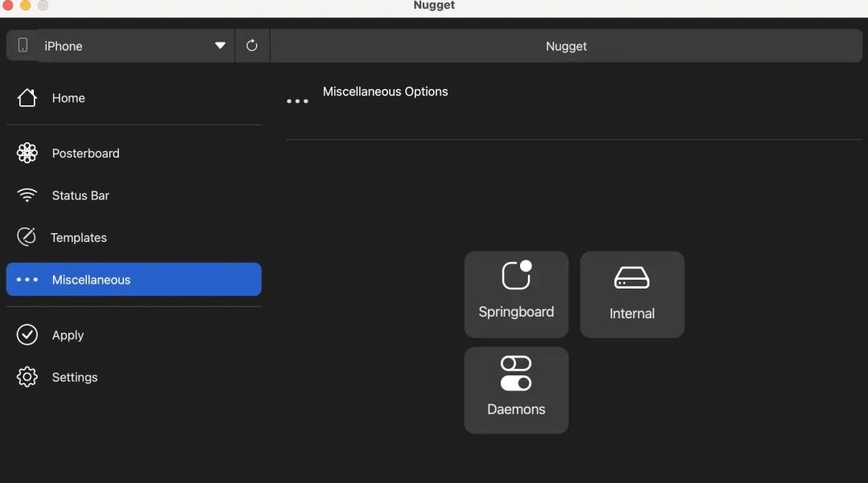
Task: Click the Miscellaneous Options heading text
Action: [x=385, y=92]
